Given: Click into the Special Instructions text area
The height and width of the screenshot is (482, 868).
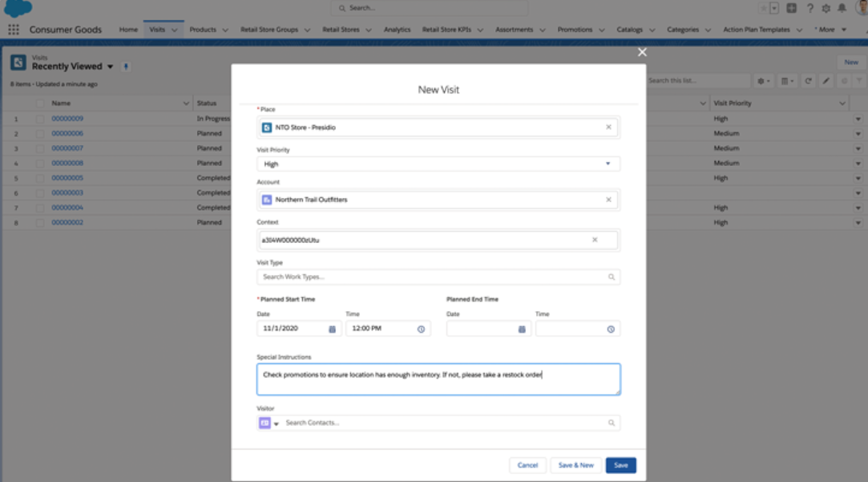Looking at the screenshot, I should (438, 379).
